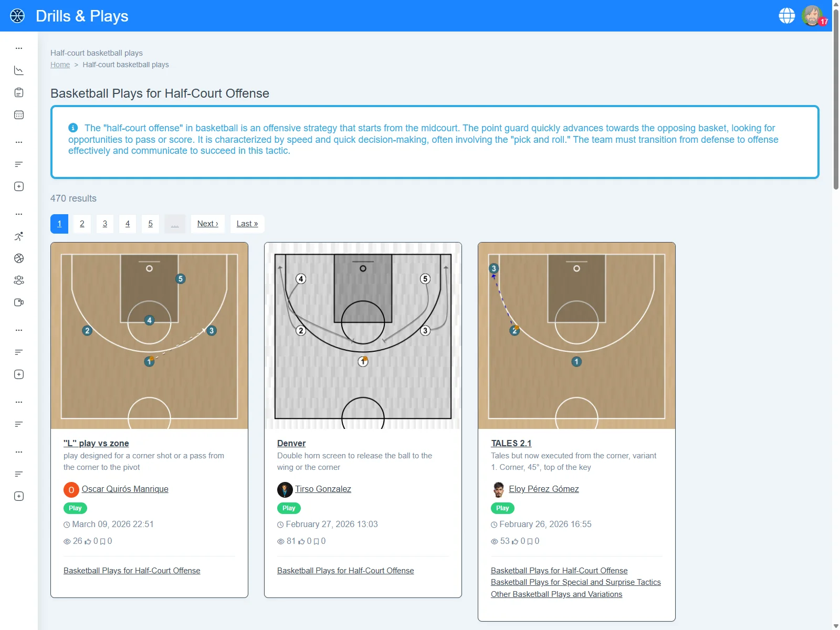840x630 pixels.
Task: Click the Drills & Plays logo icon
Action: [x=17, y=16]
